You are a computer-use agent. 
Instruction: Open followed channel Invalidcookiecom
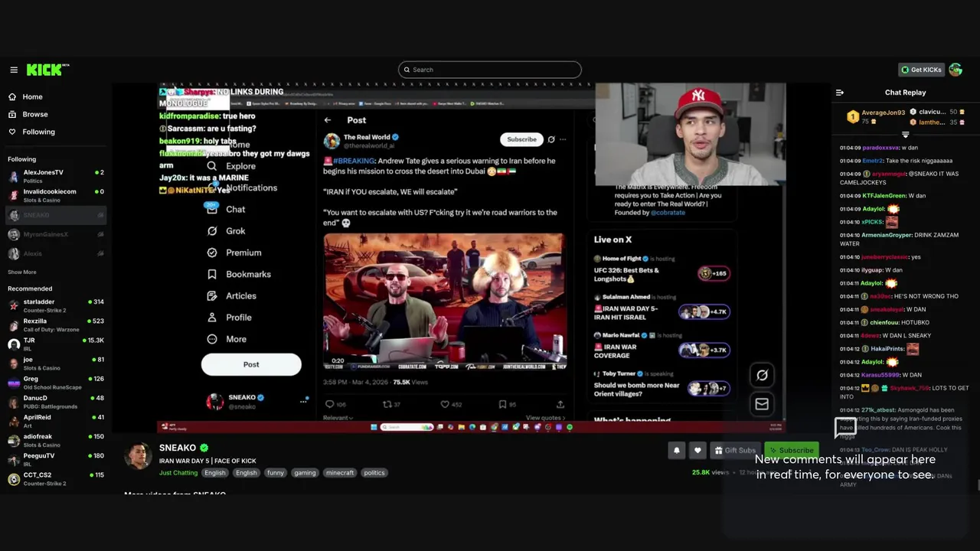[x=55, y=195]
